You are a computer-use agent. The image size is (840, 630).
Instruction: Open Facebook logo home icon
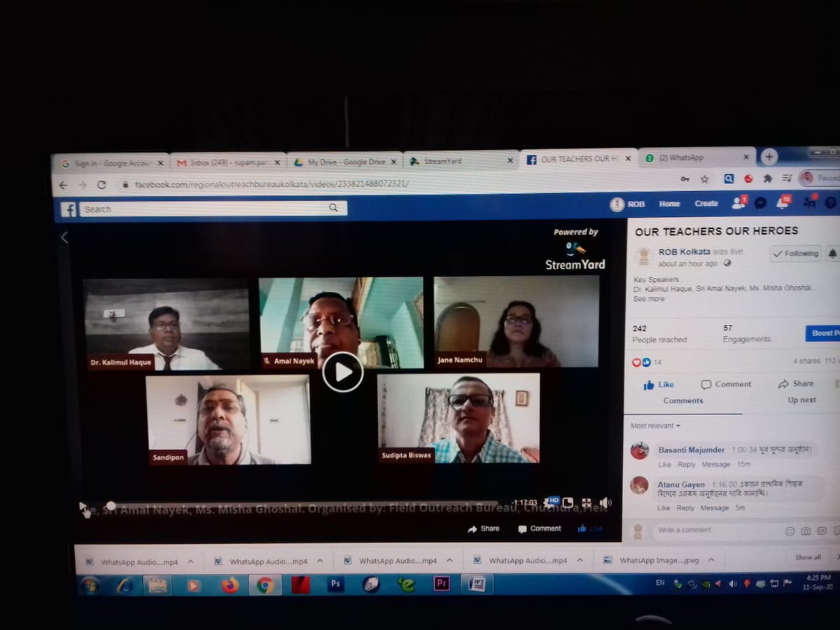pyautogui.click(x=68, y=209)
